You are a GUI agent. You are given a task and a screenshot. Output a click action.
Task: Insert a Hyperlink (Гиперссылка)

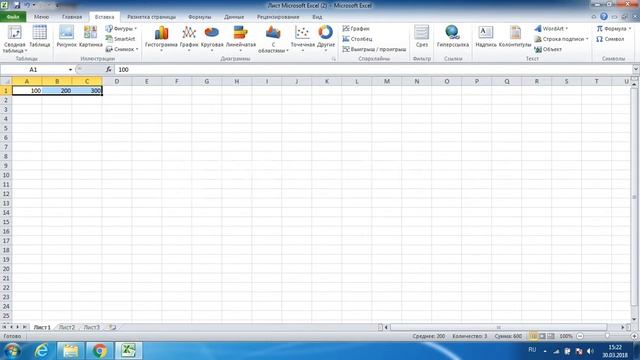453,37
